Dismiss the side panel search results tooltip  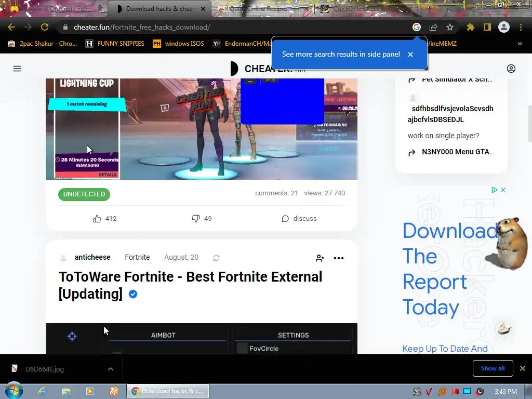[410, 54]
